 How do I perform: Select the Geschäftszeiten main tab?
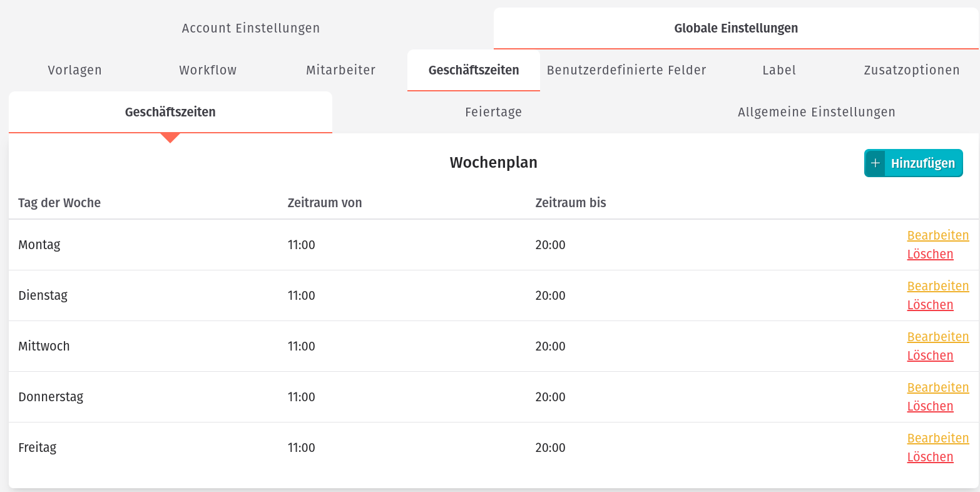click(474, 70)
